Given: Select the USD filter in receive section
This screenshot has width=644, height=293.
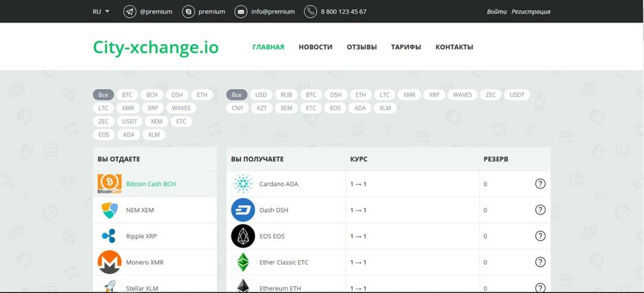Looking at the screenshot, I should click(261, 95).
